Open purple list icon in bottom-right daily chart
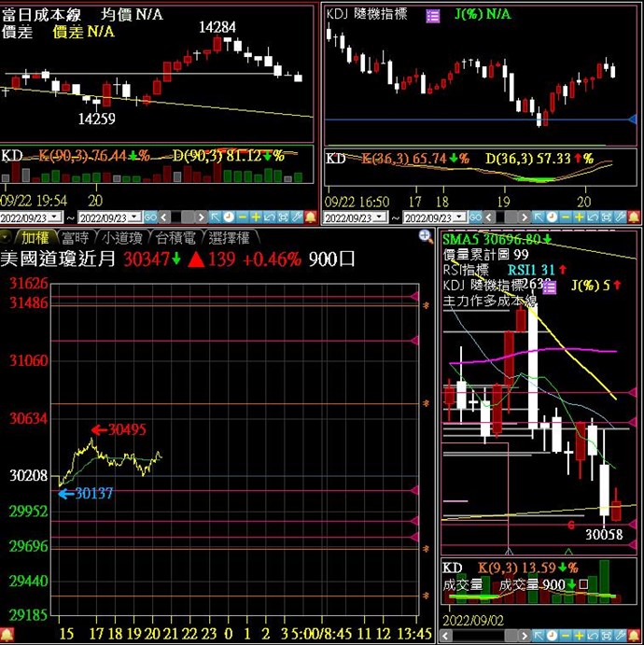 click(x=550, y=287)
